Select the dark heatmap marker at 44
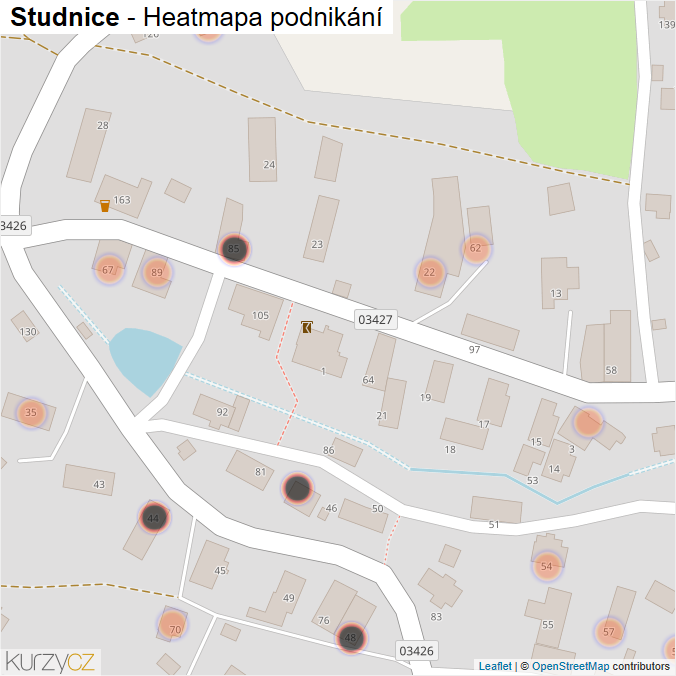676x676 pixels. coord(154,518)
